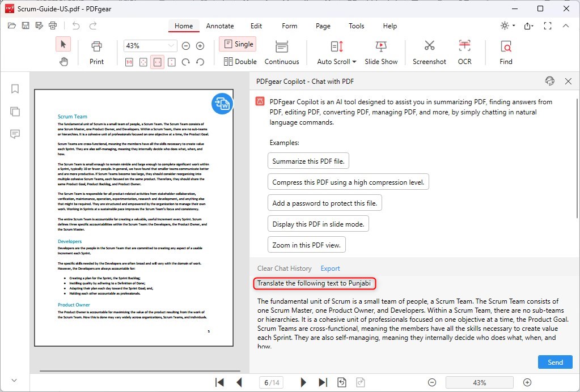Open the Bookmarks sidebar panel
The image size is (580, 392).
[x=15, y=89]
